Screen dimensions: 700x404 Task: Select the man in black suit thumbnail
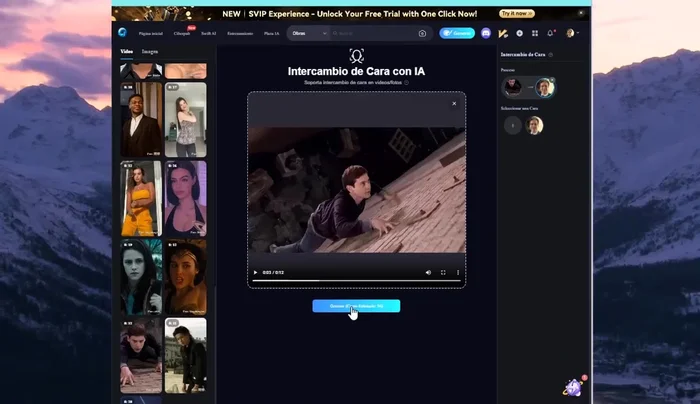(141, 120)
